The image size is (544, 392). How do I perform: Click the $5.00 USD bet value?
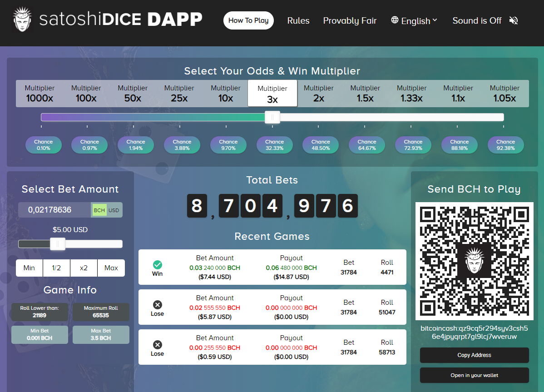[x=70, y=230]
